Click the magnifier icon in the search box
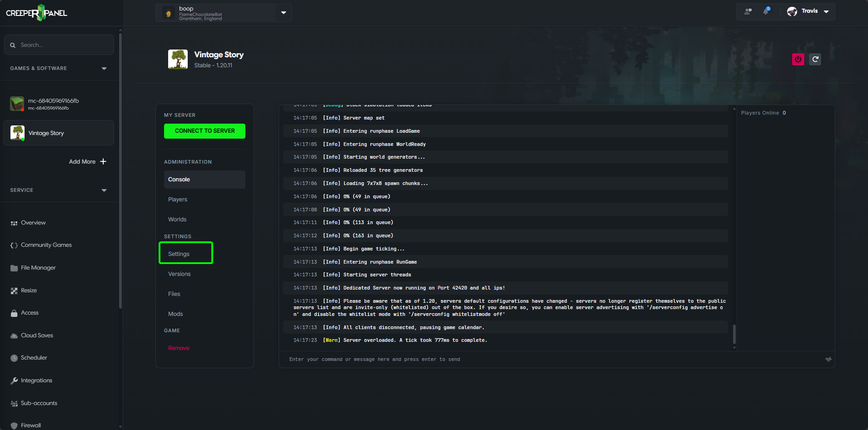The height and width of the screenshot is (430, 868). click(x=13, y=45)
